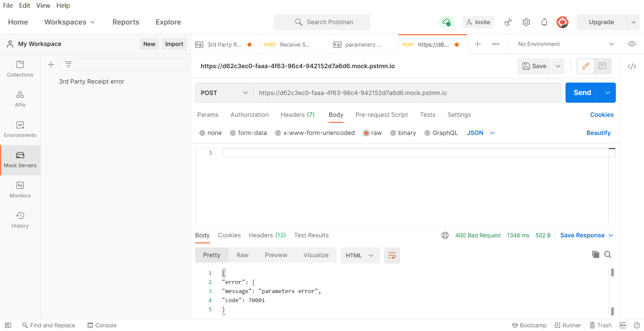The height and width of the screenshot is (331, 644).
Task: Open the Upgrade dropdown arrow
Action: point(634,22)
